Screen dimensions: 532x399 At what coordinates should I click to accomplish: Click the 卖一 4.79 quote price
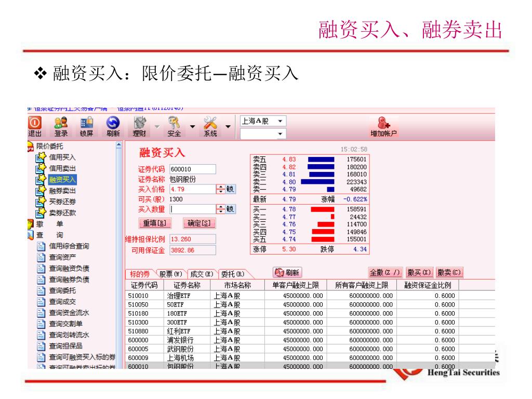coord(289,189)
